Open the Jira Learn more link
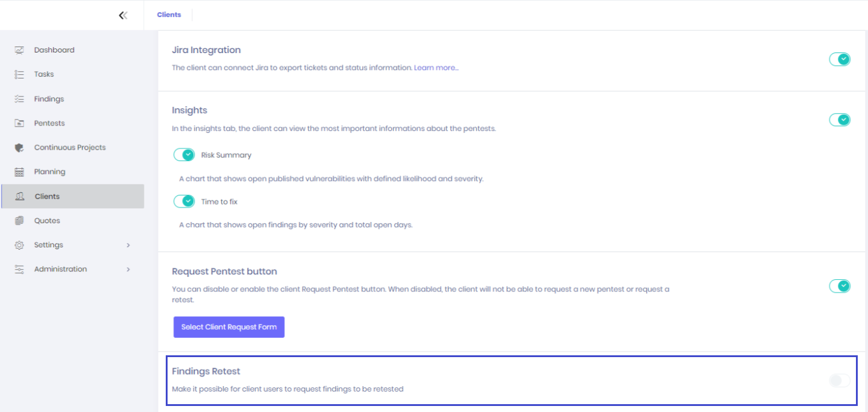This screenshot has height=412, width=868. point(436,68)
